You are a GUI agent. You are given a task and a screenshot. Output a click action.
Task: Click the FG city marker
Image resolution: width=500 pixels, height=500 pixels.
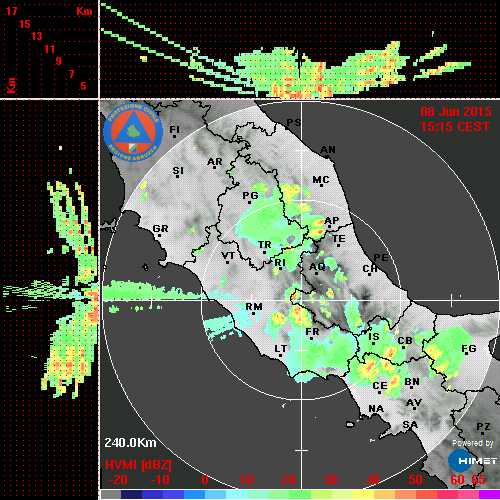click(x=467, y=354)
